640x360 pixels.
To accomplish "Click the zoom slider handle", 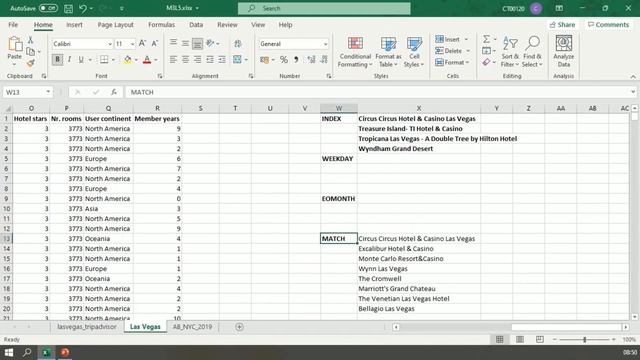I will (x=584, y=340).
